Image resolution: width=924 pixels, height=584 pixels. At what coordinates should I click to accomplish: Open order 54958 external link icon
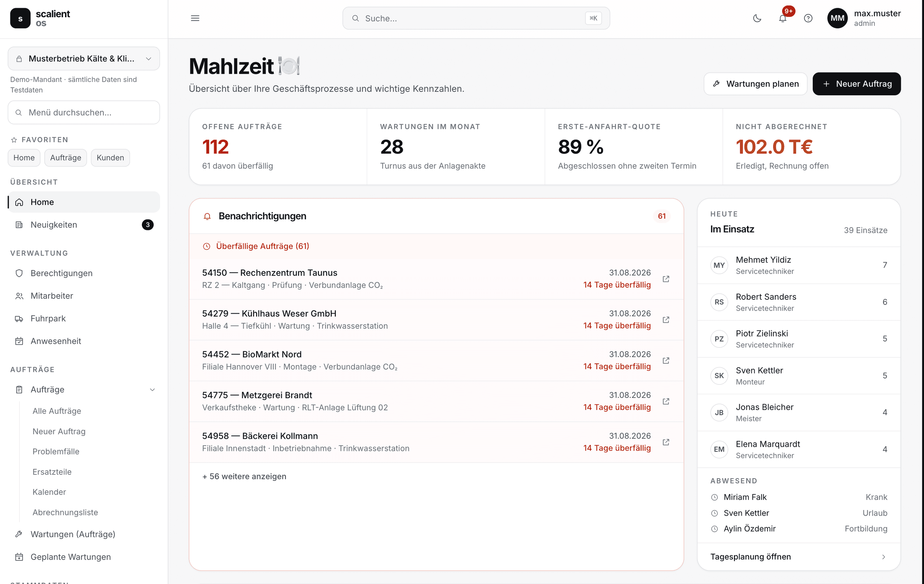point(666,442)
